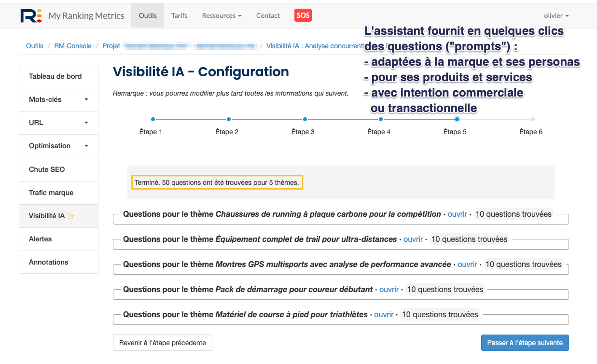Select Visibilité IA with the sparkle icon

pos(55,215)
